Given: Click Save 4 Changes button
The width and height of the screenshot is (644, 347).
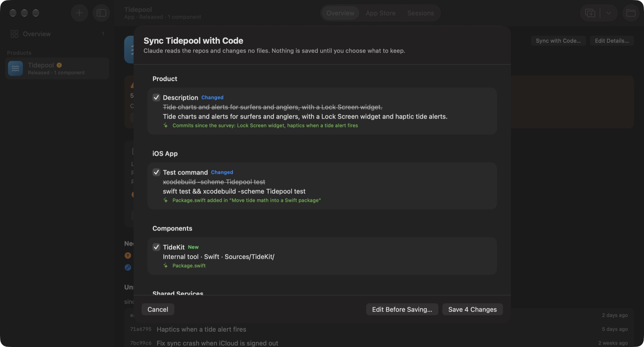Looking at the screenshot, I should pyautogui.click(x=473, y=309).
